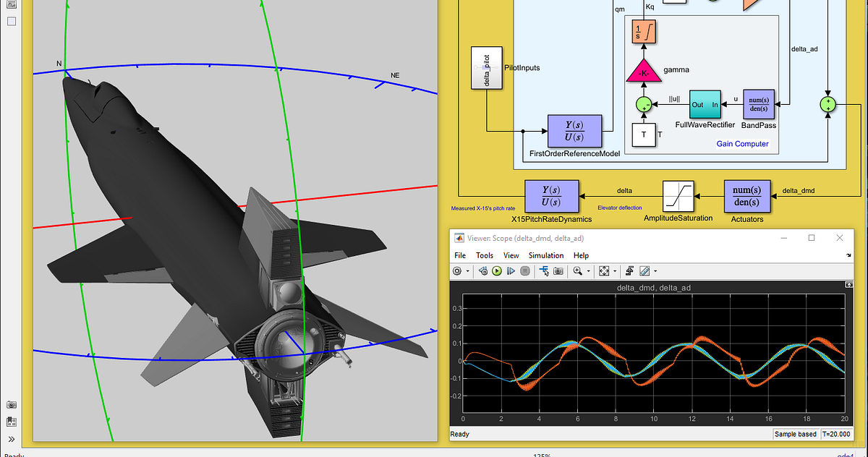Screen dimensions: 868x457
Task: Select the Step Back icon
Action: 483,271
